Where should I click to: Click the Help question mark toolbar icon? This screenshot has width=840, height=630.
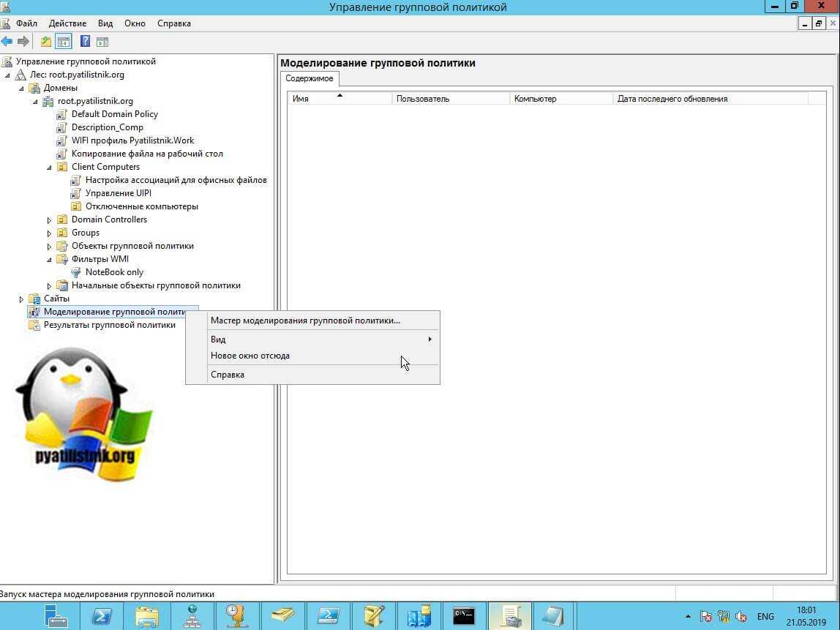(x=85, y=42)
